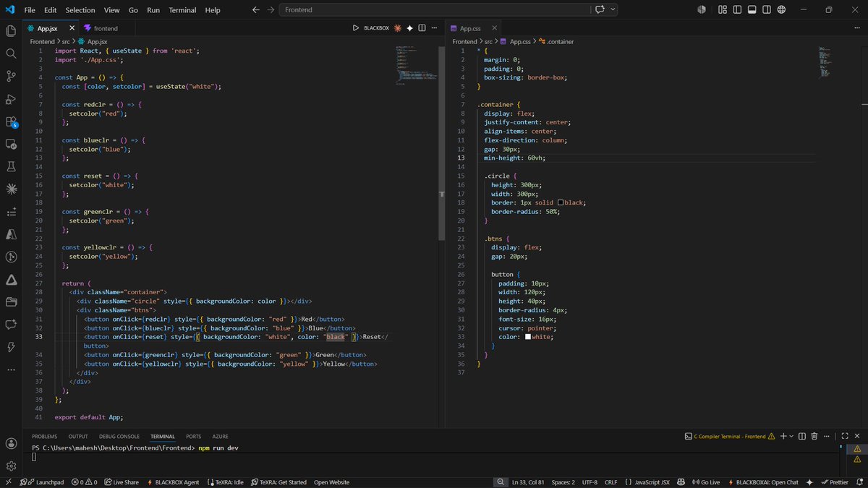The height and width of the screenshot is (488, 868).
Task: Select the OUTPUT panel tab
Action: click(x=78, y=437)
